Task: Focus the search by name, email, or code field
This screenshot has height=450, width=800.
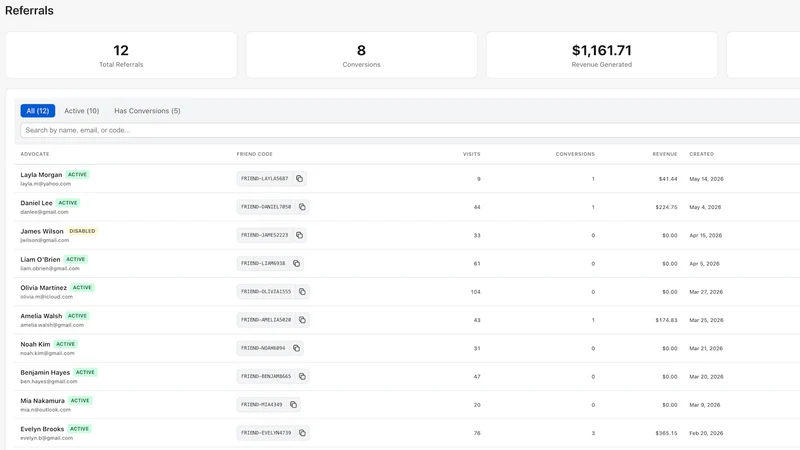Action: point(410,130)
